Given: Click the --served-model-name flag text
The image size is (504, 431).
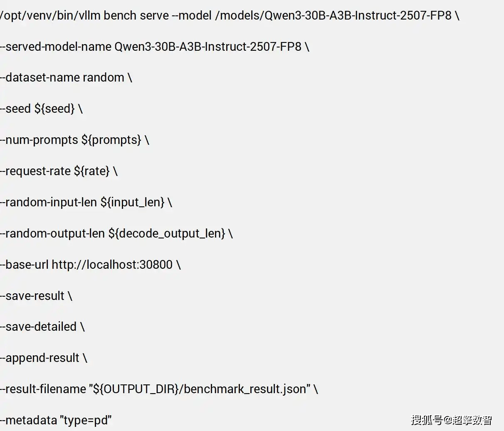Looking at the screenshot, I should (x=56, y=47).
